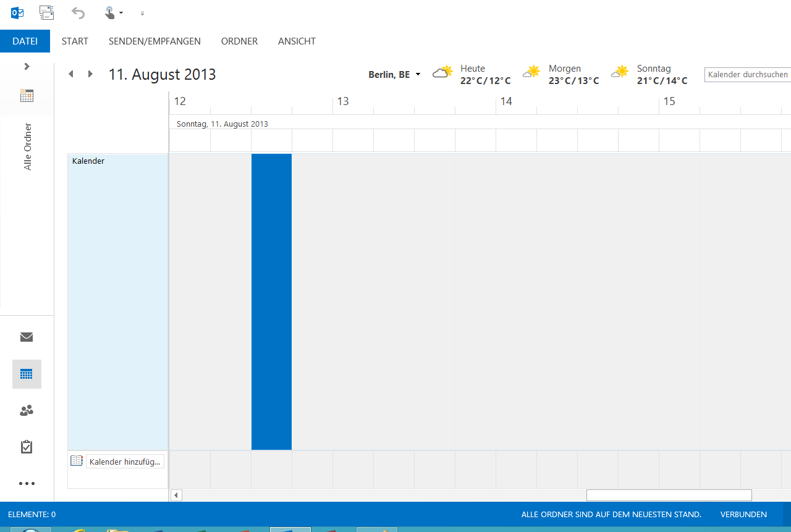Go to the previous day arrow

tap(71, 74)
